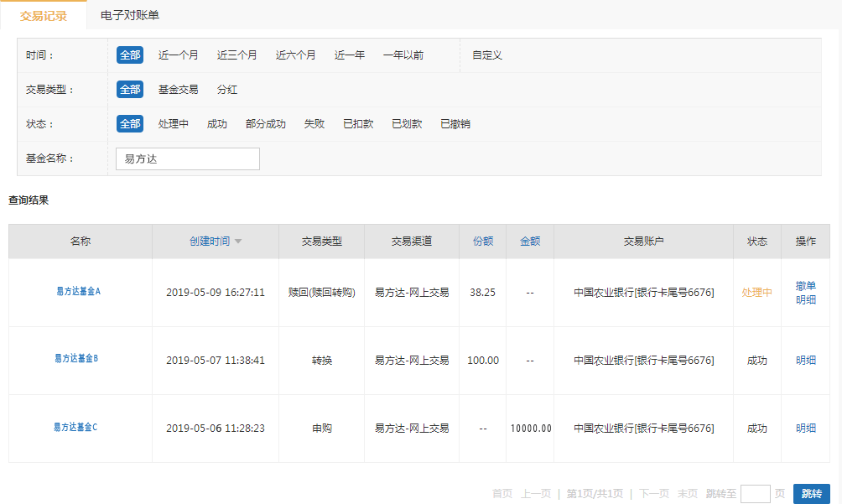Open the 交易记录 tab
The image size is (842, 504).
point(44,15)
